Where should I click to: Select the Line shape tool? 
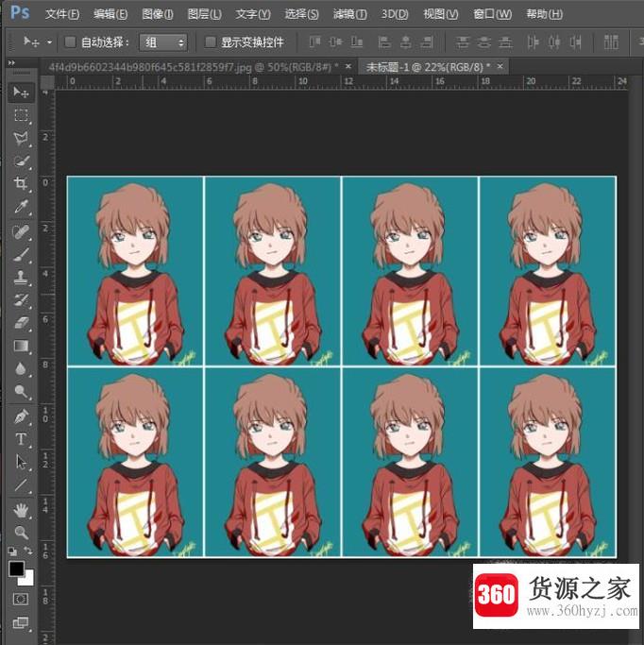(x=21, y=485)
